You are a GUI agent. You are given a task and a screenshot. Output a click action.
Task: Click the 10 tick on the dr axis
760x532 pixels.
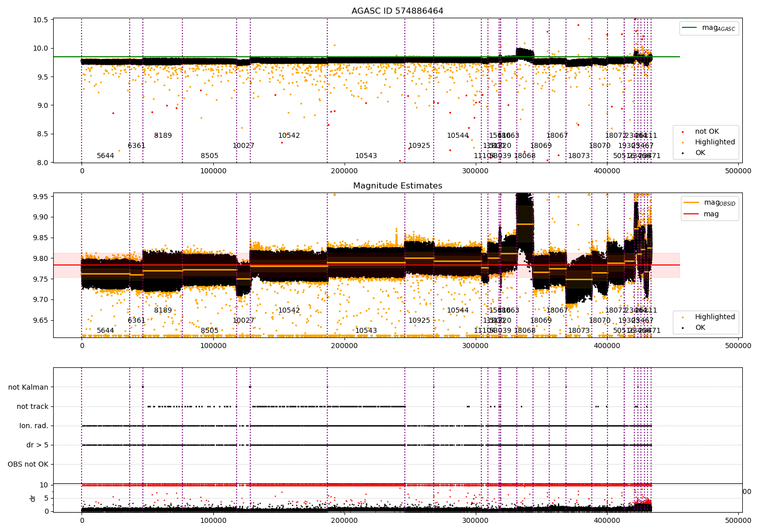pyautogui.click(x=44, y=485)
